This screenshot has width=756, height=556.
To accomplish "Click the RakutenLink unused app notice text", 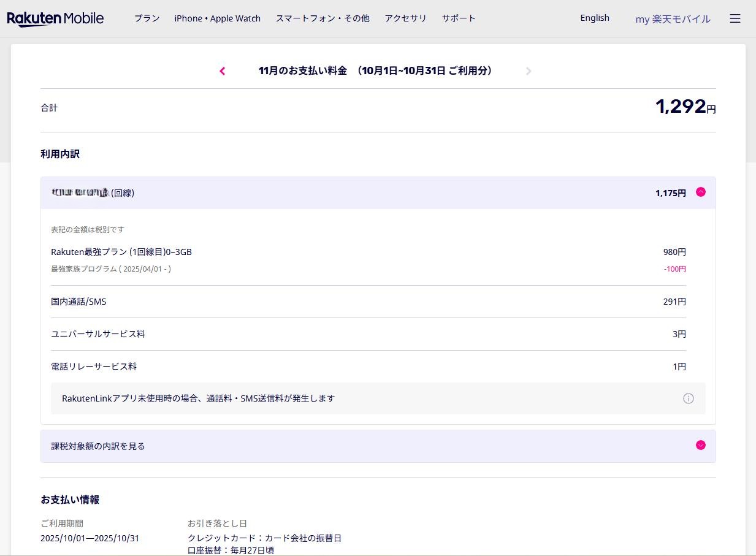I will [x=198, y=398].
